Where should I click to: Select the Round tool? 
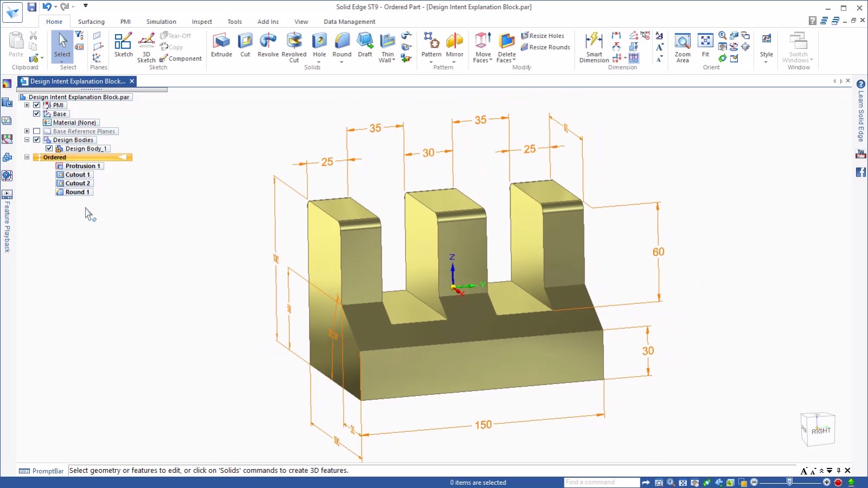click(x=342, y=46)
